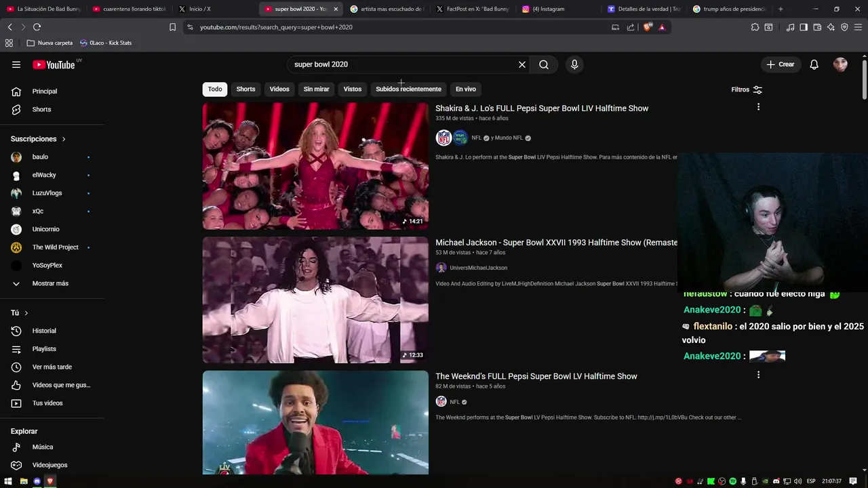Expand the Tú section chevron
The image size is (868, 488).
coord(26,313)
